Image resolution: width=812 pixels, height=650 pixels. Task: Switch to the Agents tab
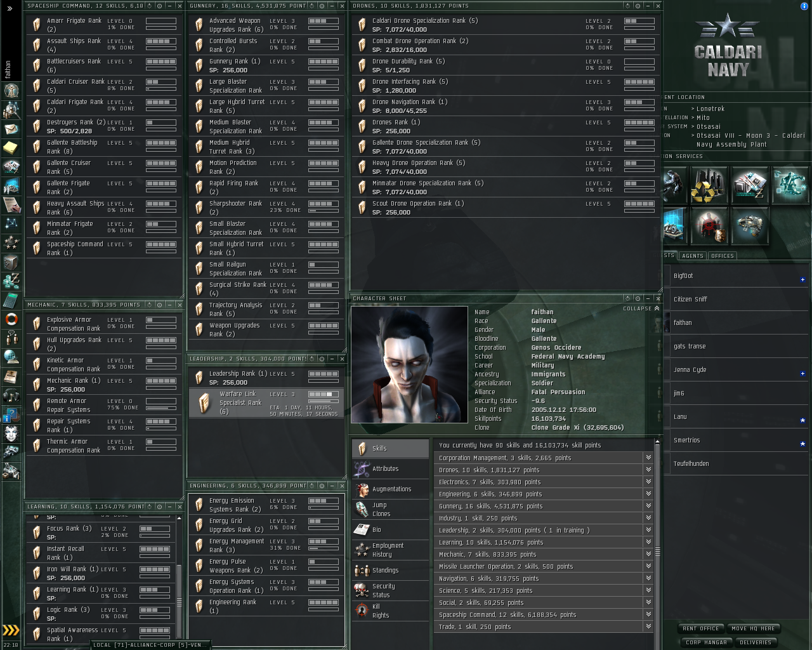(x=692, y=256)
